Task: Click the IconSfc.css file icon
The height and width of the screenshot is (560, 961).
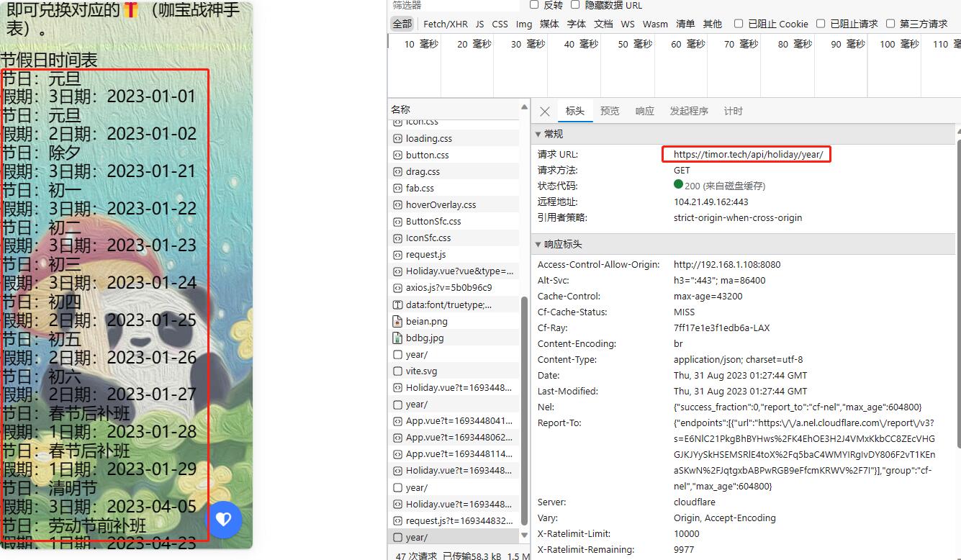Action: [x=397, y=238]
